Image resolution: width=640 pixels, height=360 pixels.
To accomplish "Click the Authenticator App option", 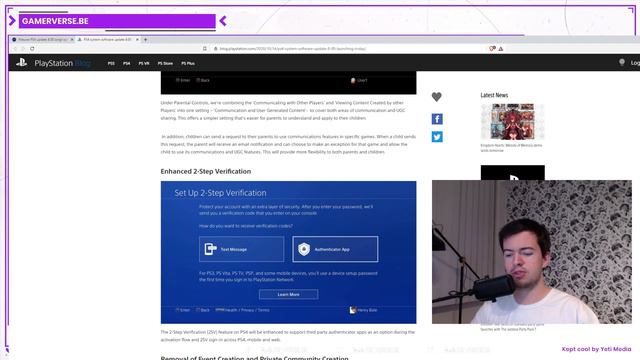I will (x=335, y=249).
